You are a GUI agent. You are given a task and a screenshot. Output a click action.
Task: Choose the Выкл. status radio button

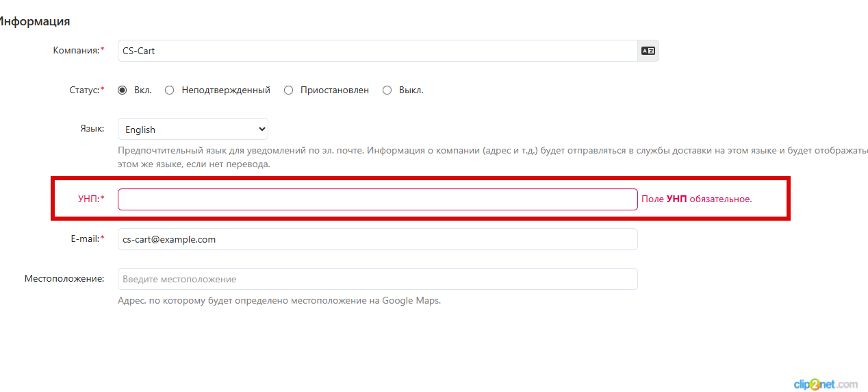click(x=387, y=90)
